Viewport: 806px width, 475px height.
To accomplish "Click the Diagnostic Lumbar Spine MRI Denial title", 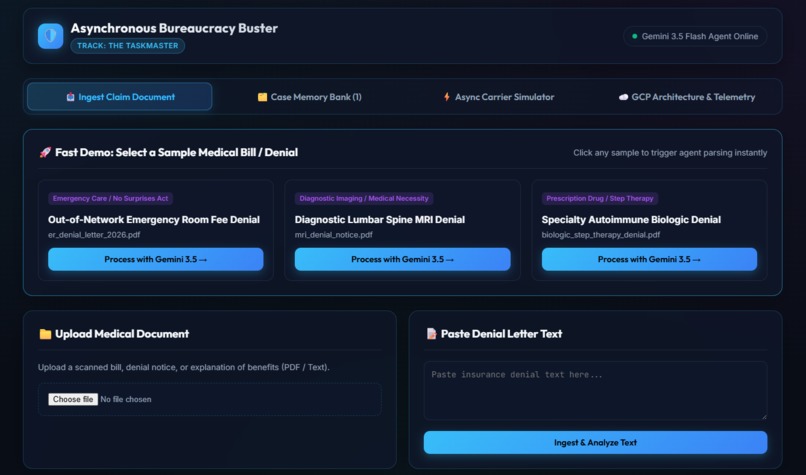I will pos(379,220).
